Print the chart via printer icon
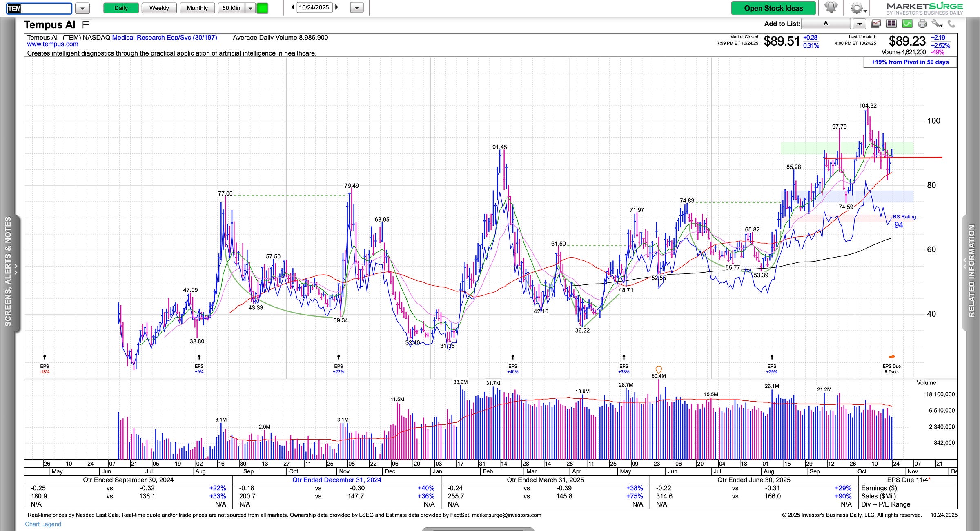This screenshot has width=980, height=531. point(922,24)
